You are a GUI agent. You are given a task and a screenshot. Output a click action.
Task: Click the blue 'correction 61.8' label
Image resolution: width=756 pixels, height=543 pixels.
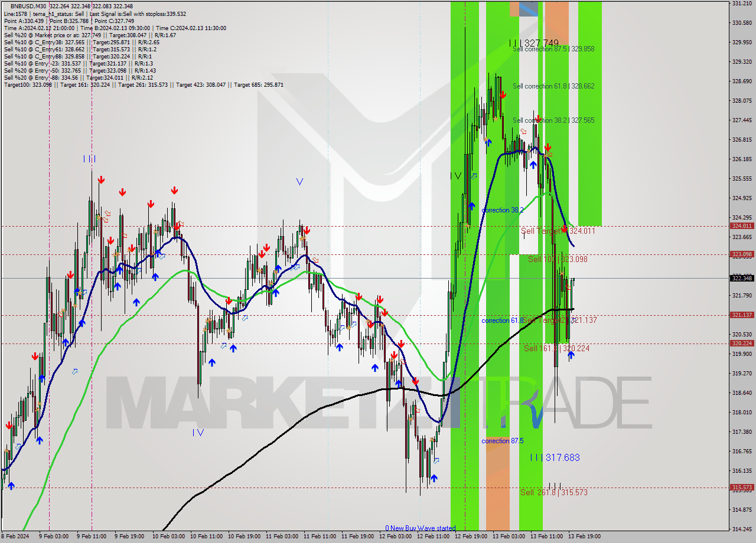pyautogui.click(x=502, y=320)
